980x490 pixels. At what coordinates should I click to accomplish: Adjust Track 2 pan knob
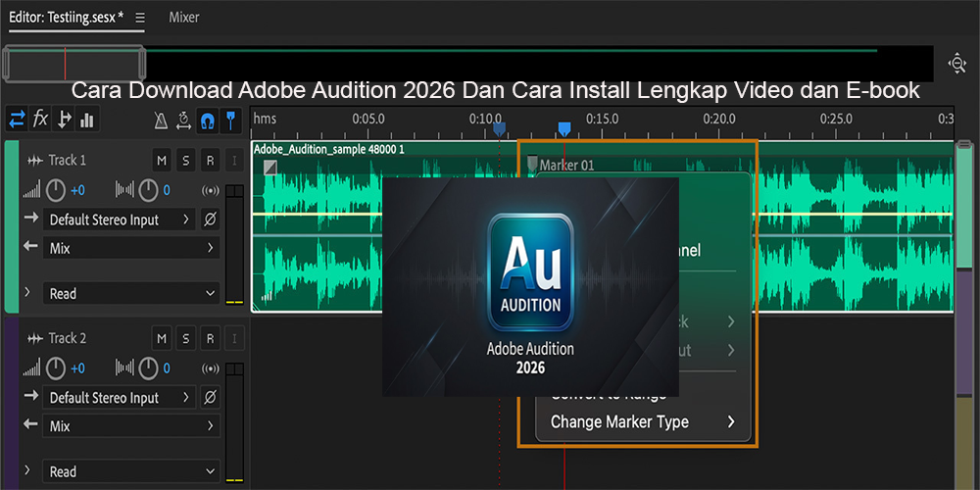click(148, 368)
